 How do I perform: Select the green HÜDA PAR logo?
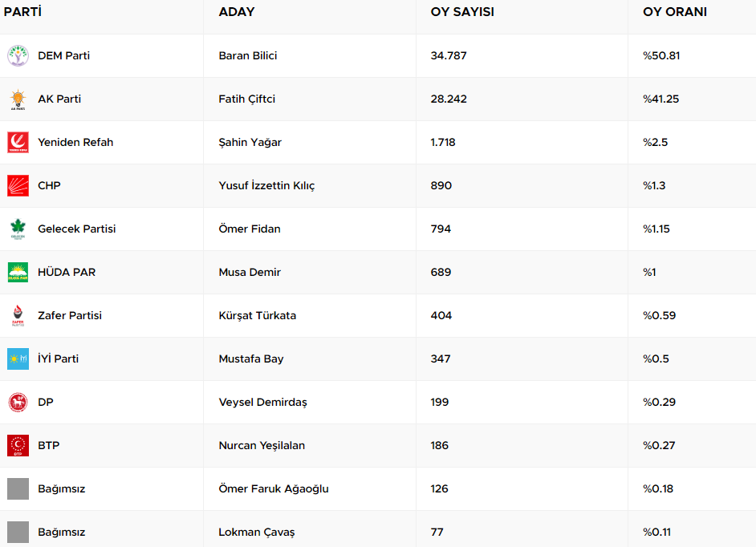coord(18,273)
